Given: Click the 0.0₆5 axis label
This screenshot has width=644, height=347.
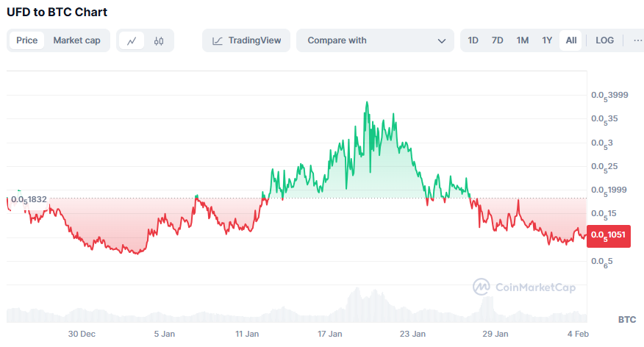Looking at the screenshot, I should [x=601, y=262].
